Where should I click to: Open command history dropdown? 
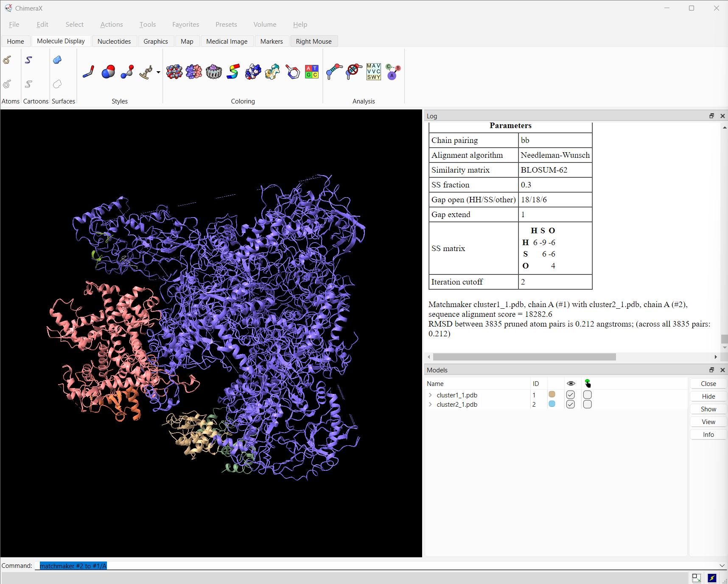click(722, 565)
